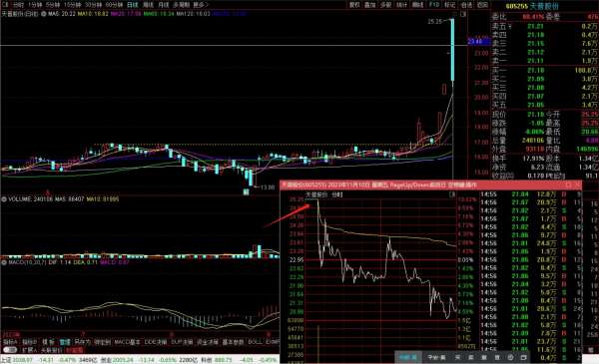
Task: Select the MACD基本 indicator tab
Action: 127,342
